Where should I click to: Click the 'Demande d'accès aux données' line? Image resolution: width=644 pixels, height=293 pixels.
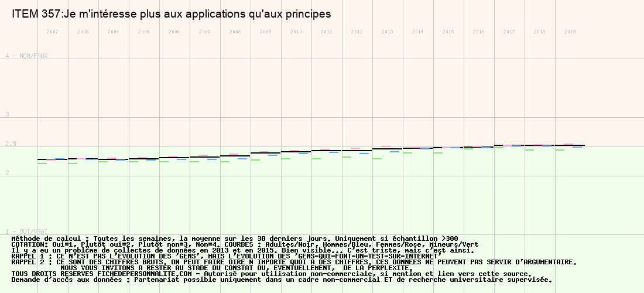click(x=282, y=280)
